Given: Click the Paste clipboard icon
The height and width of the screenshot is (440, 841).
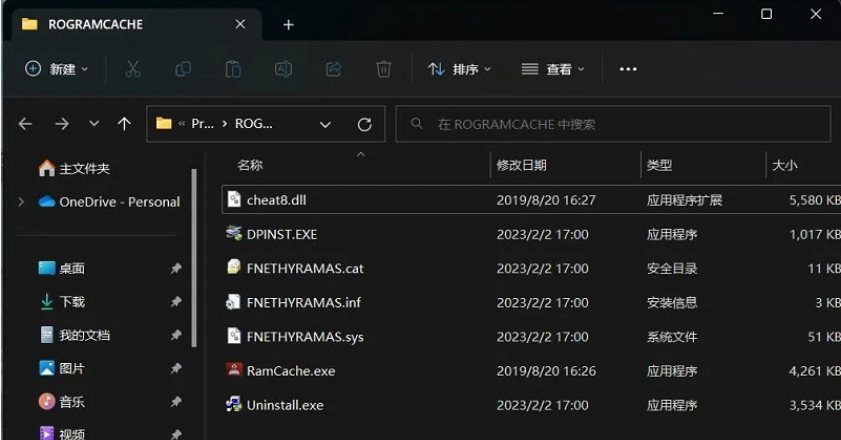Looking at the screenshot, I should coord(233,69).
